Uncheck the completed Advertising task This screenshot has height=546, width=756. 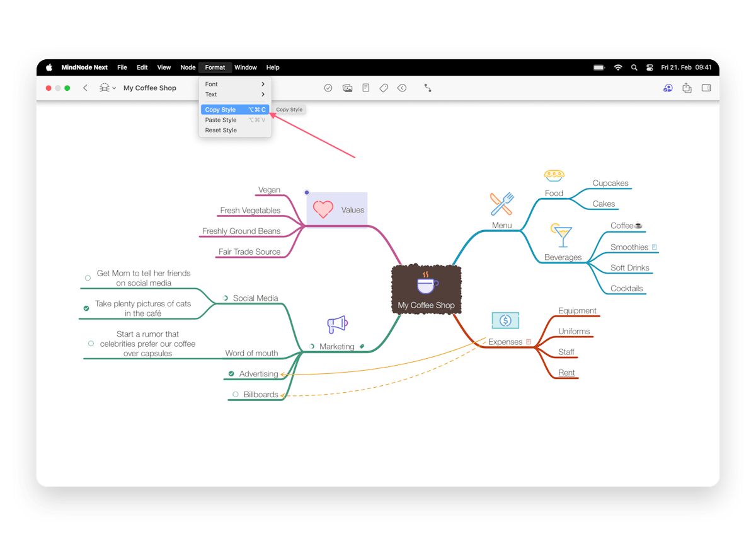tap(231, 373)
